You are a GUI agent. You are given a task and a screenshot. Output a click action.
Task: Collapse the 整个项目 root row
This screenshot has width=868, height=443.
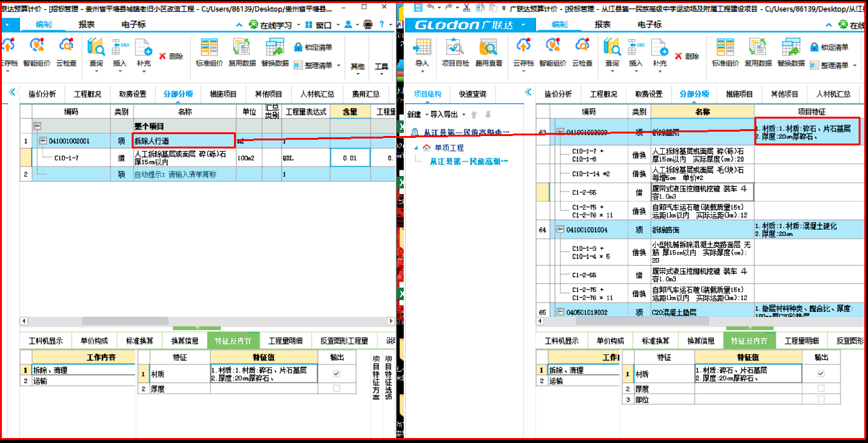pos(37,125)
